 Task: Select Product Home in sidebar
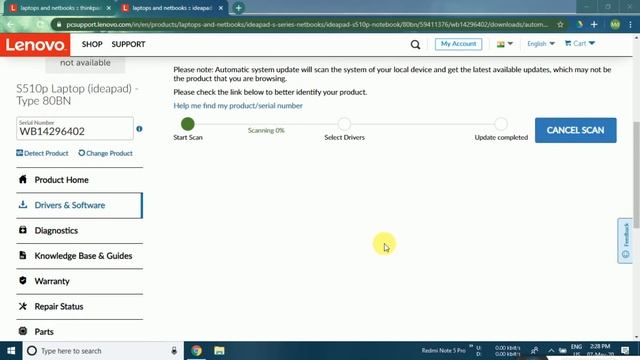pyautogui.click(x=80, y=180)
